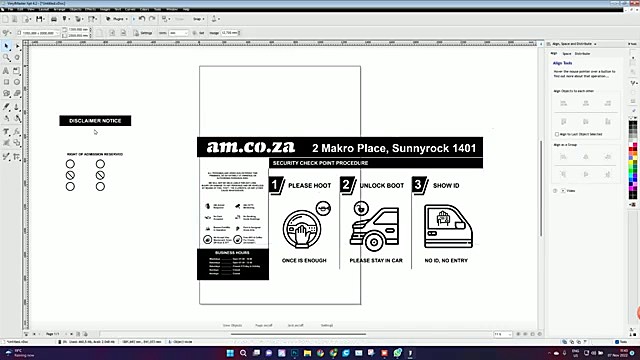The image size is (640, 360).
Task: Select the Zoom magnifier tool
Action: coord(7,58)
